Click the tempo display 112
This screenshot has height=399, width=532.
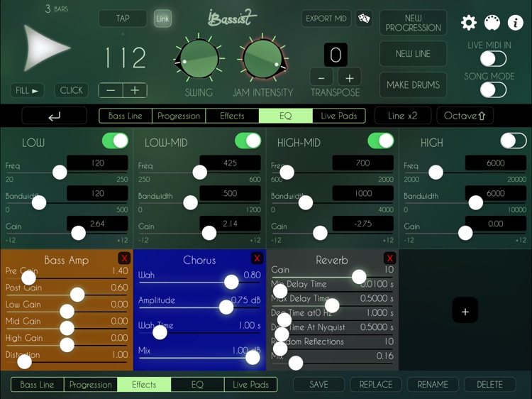click(x=125, y=58)
